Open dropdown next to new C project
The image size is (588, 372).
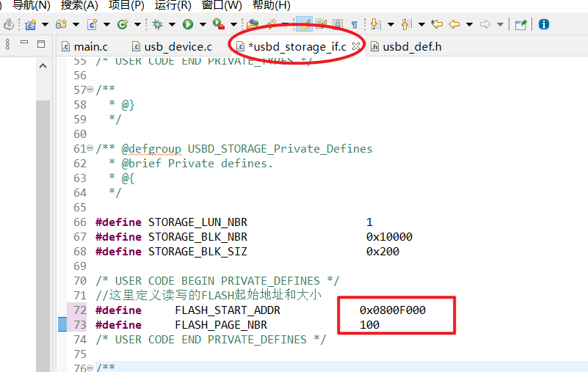(45, 25)
